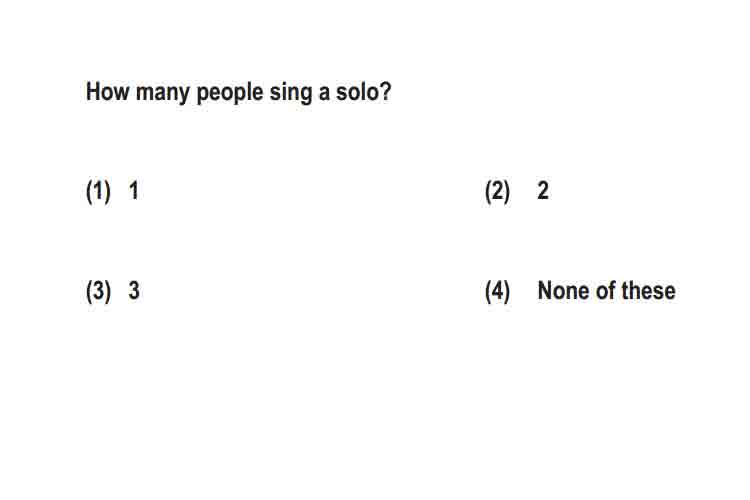Click the word solo in the question
Viewport: 750px width, 500px height.
tap(357, 91)
